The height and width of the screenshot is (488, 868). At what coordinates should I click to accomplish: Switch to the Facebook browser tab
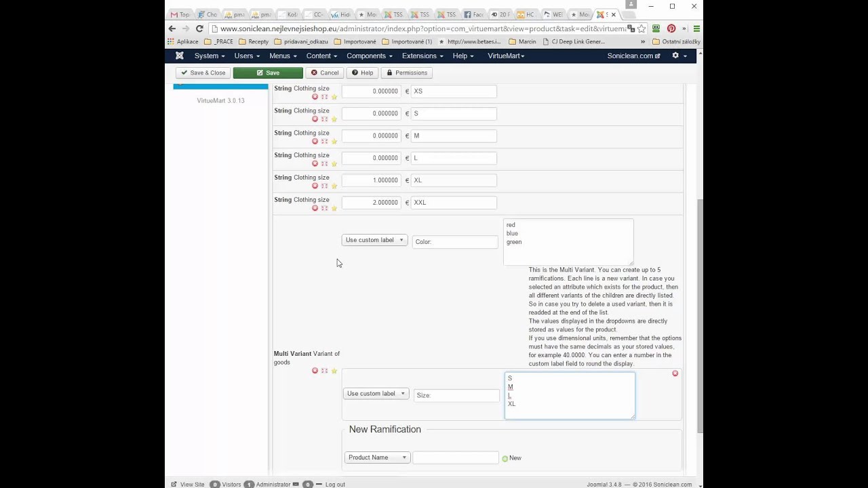(x=473, y=14)
